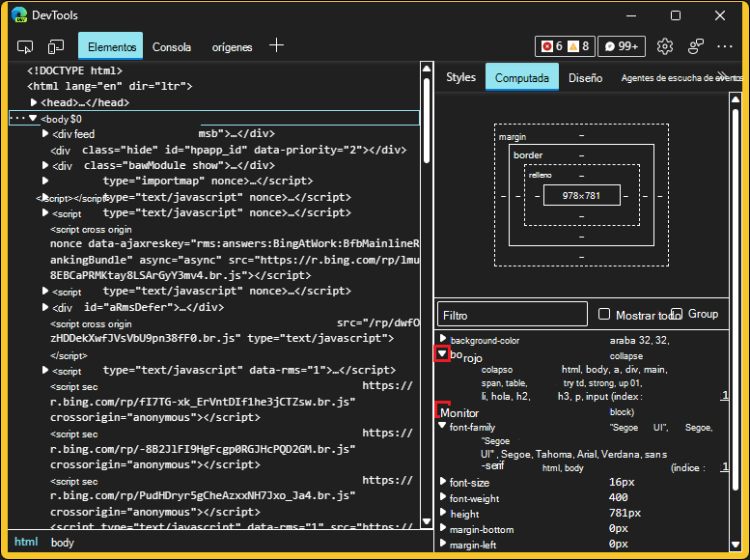Image resolution: width=750 pixels, height=560 pixels.
Task: Open the Diseño tab
Action: 585,78
